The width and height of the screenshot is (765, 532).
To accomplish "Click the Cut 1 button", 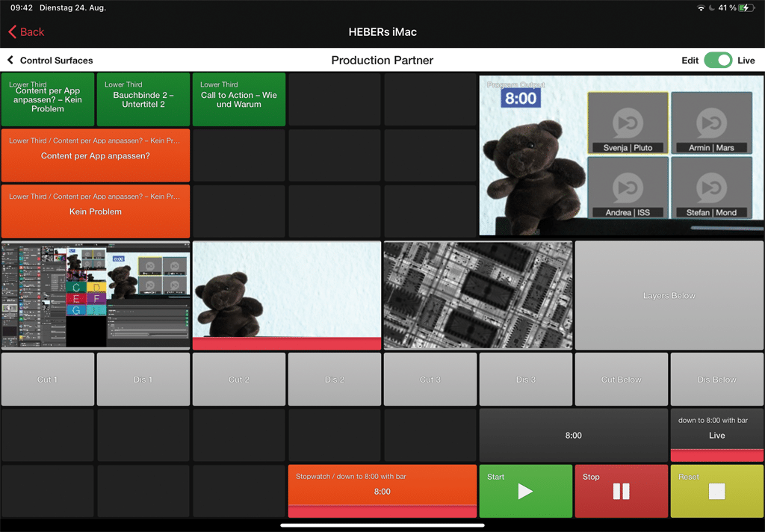I will [48, 380].
